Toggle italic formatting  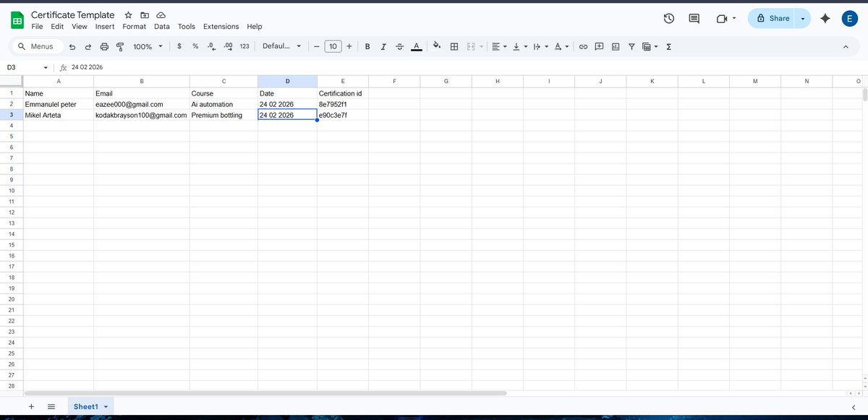tap(383, 46)
